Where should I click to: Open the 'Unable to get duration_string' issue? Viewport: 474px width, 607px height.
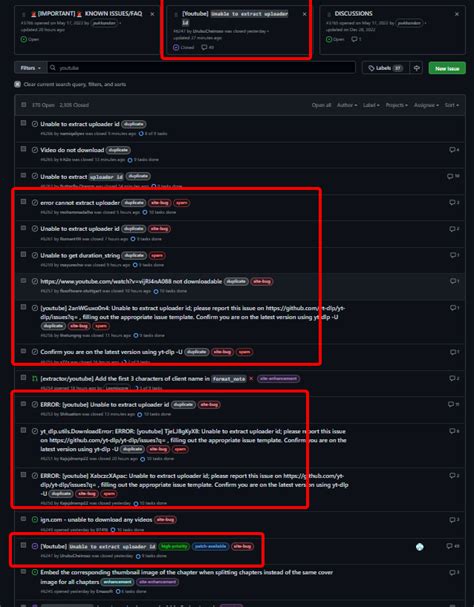coord(80,255)
